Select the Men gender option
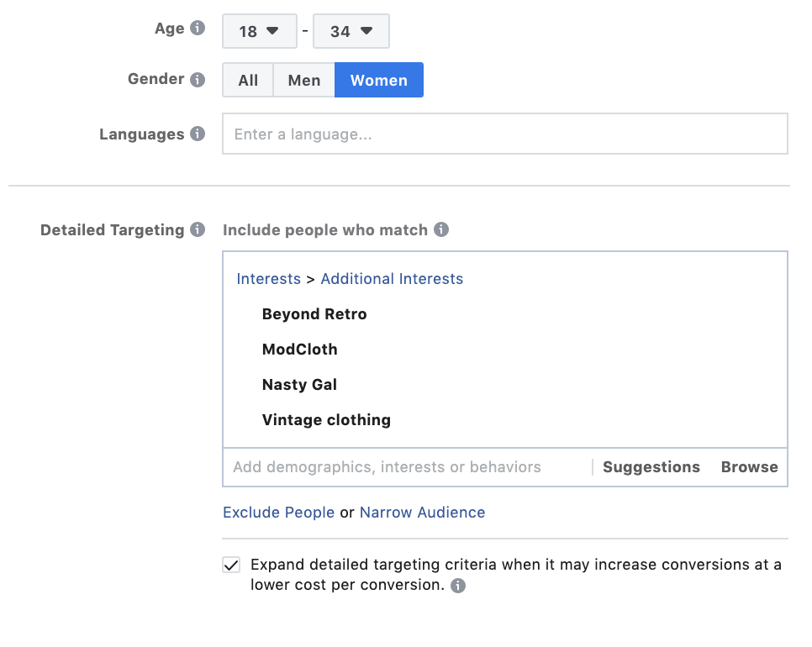The image size is (812, 647). coord(303,80)
